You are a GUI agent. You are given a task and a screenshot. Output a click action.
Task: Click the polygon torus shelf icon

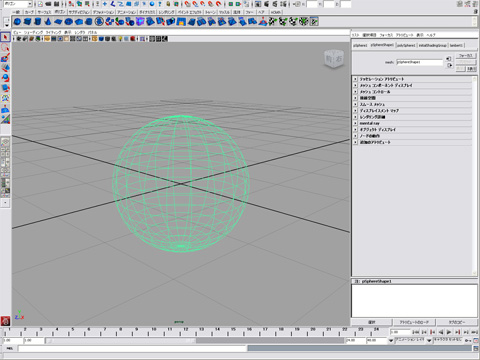(68, 22)
